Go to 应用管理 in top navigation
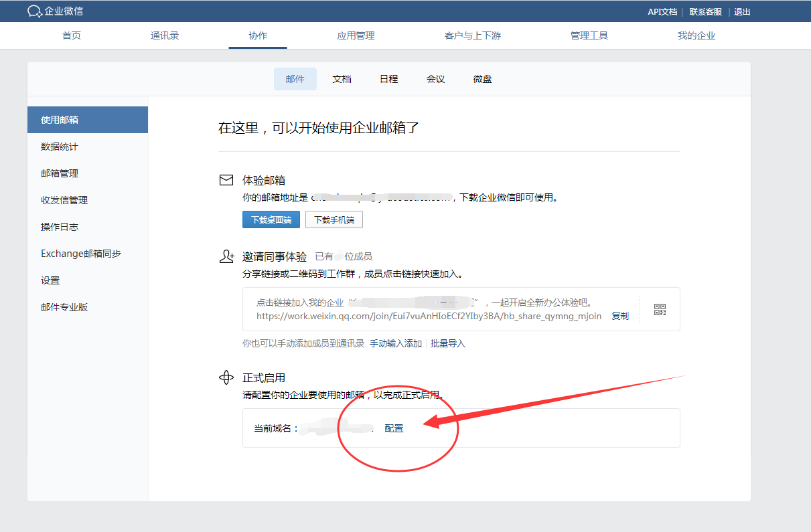The image size is (811, 532). tap(356, 35)
